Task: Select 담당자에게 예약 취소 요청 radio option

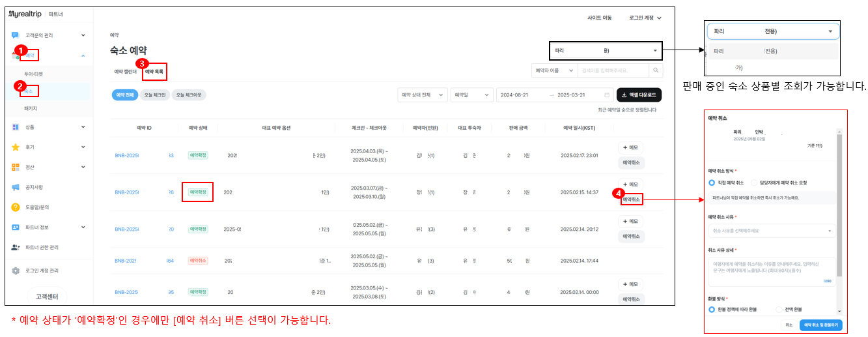Action: click(755, 183)
